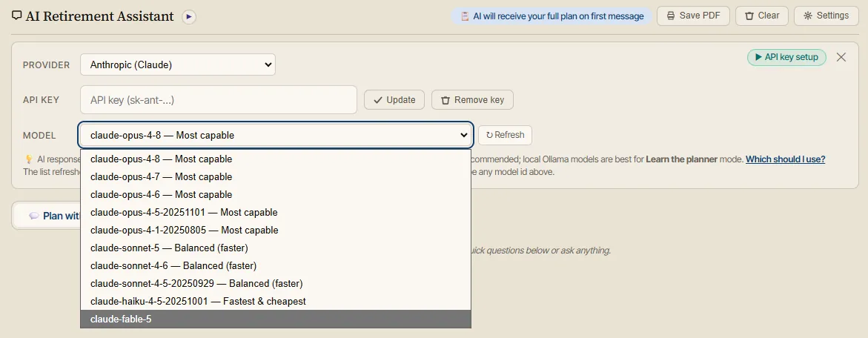Open the 'Which should I use?' link

785,159
